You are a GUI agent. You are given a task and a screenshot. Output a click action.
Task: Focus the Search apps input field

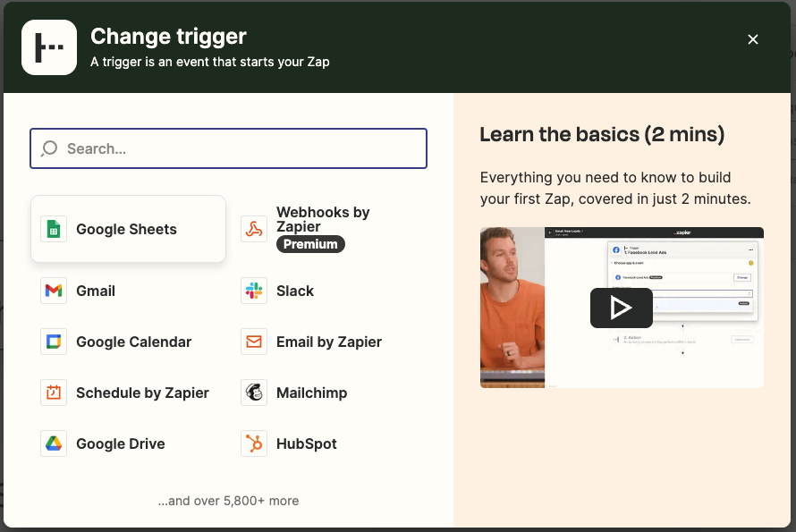(x=228, y=148)
